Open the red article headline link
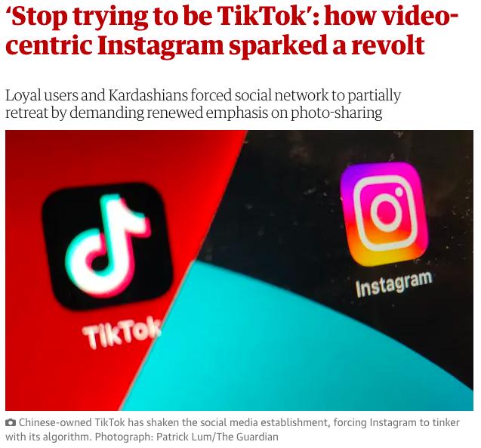This screenshot has width=481, height=448. point(232,30)
